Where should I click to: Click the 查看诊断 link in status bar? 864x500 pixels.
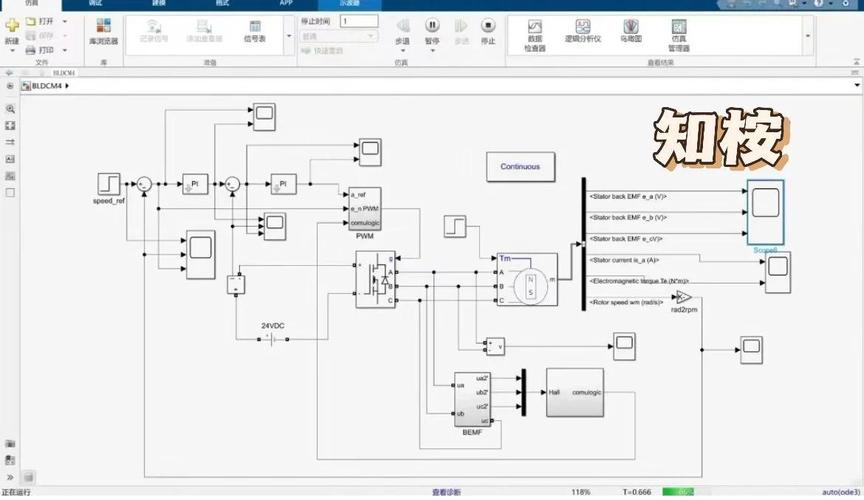(x=448, y=492)
